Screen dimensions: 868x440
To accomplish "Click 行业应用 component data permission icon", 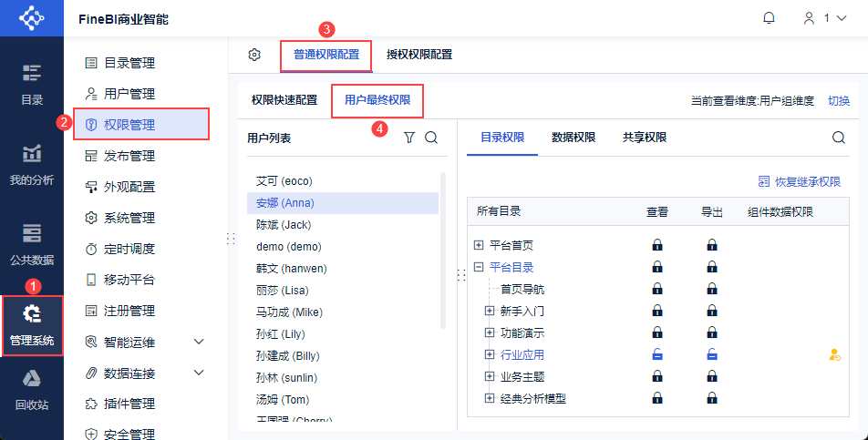I will coord(835,355).
